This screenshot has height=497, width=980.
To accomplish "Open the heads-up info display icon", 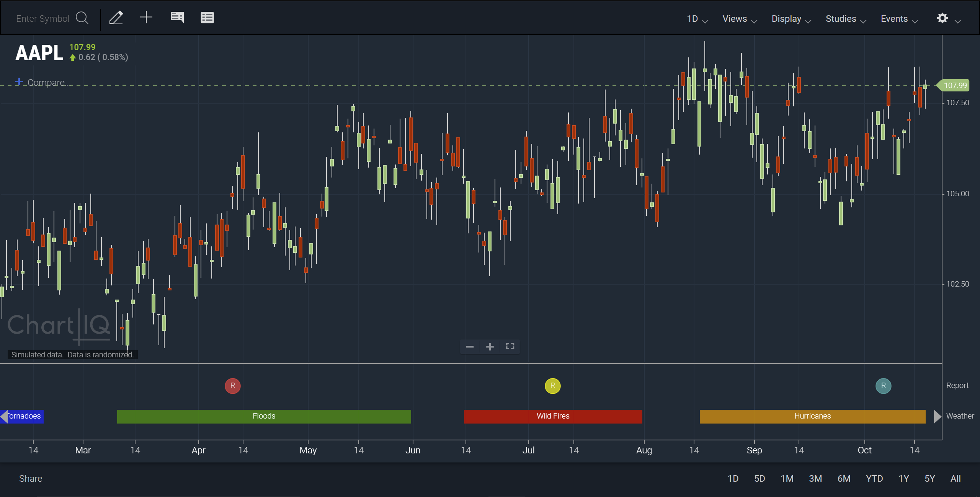I will click(x=177, y=18).
